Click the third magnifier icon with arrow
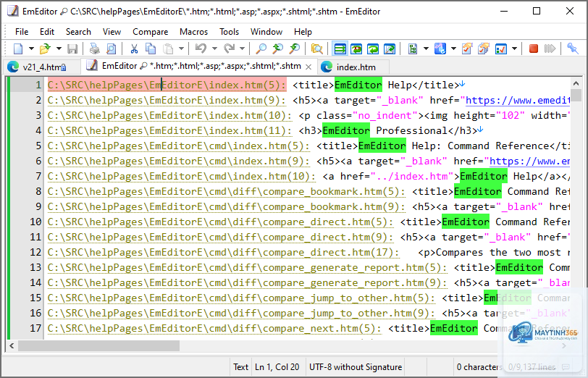 tap(295, 49)
